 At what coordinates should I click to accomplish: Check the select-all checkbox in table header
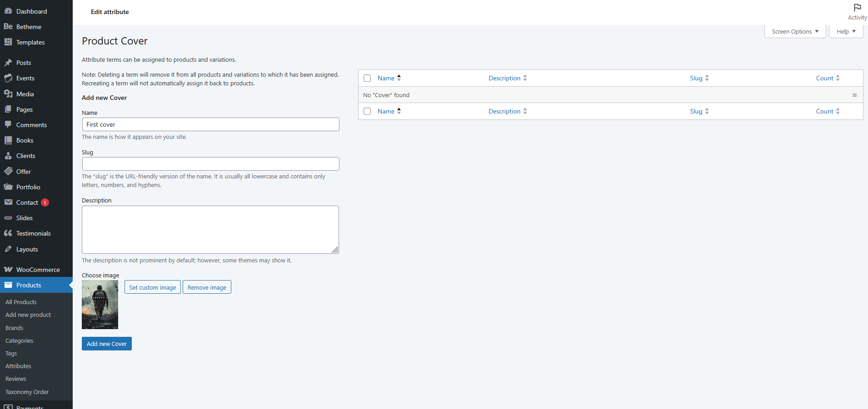[367, 78]
